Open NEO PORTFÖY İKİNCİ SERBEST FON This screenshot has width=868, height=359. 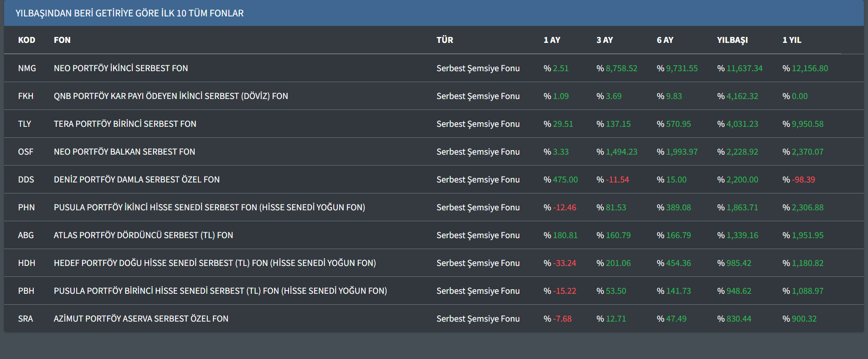tap(121, 68)
